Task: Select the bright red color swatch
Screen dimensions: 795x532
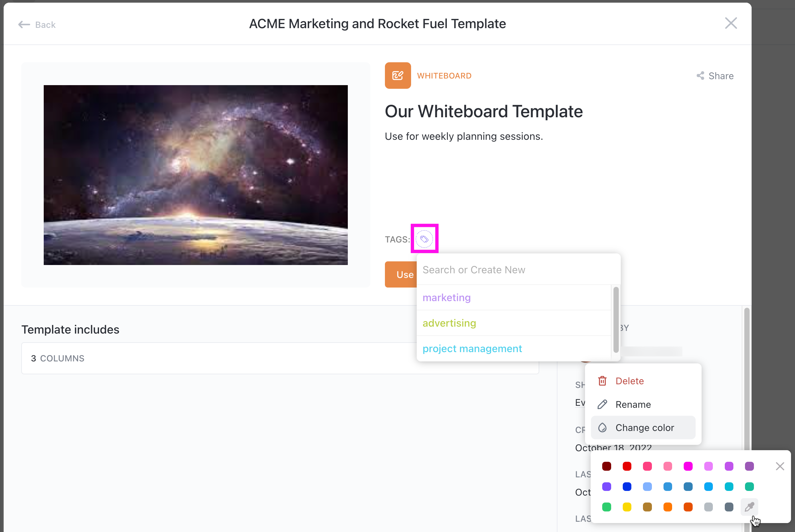Action: pyautogui.click(x=627, y=466)
